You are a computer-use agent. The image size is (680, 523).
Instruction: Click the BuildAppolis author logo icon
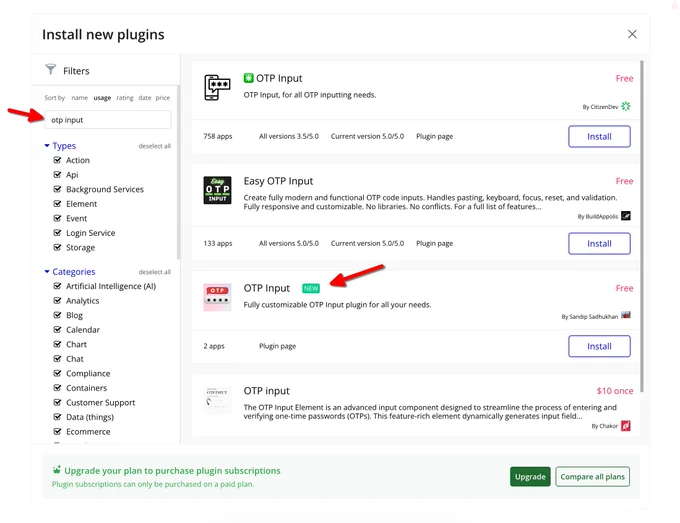point(625,216)
